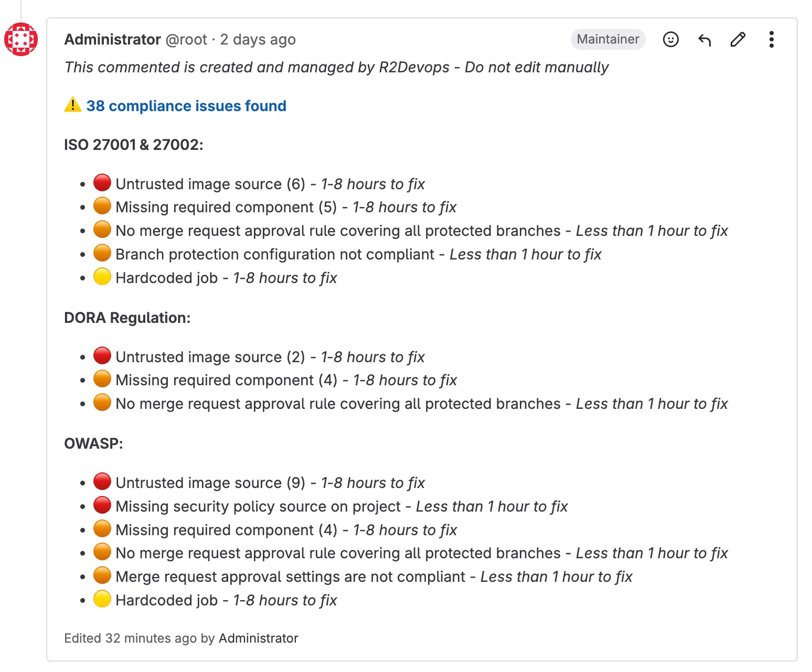This screenshot has width=812, height=672.
Task: Click the R2Devops avatar icon
Action: (21, 39)
